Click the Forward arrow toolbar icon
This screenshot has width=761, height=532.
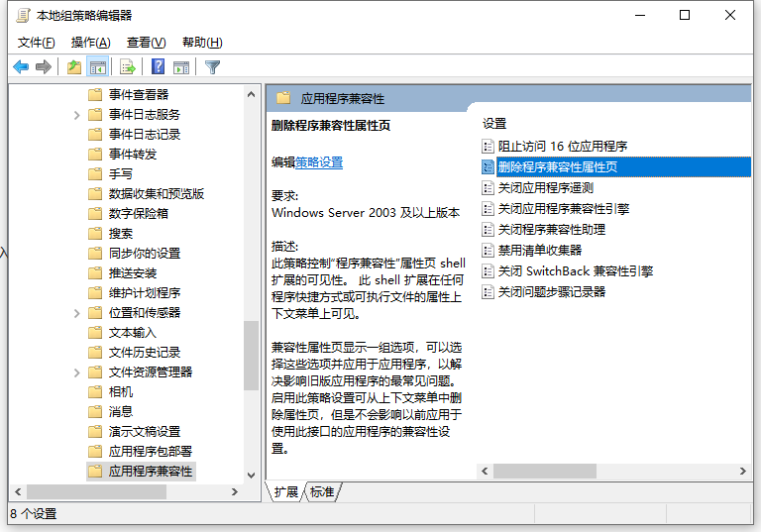(44, 67)
